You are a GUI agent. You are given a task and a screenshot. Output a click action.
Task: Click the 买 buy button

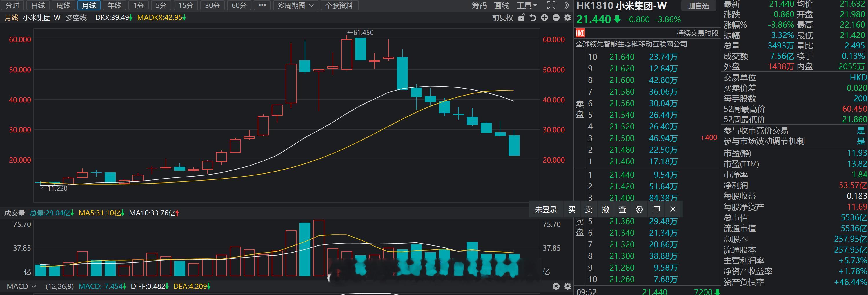point(572,210)
